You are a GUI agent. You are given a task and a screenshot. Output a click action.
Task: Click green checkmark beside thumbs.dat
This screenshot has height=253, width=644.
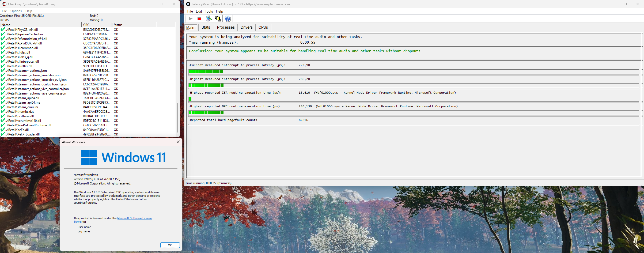pos(3,112)
